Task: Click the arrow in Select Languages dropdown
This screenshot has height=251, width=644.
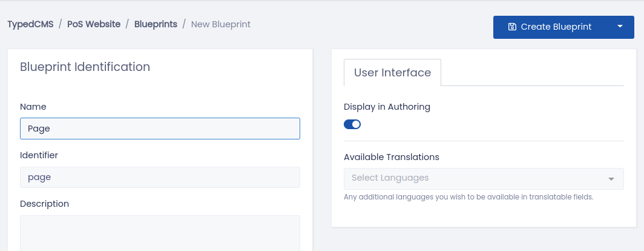Action: pos(611,179)
